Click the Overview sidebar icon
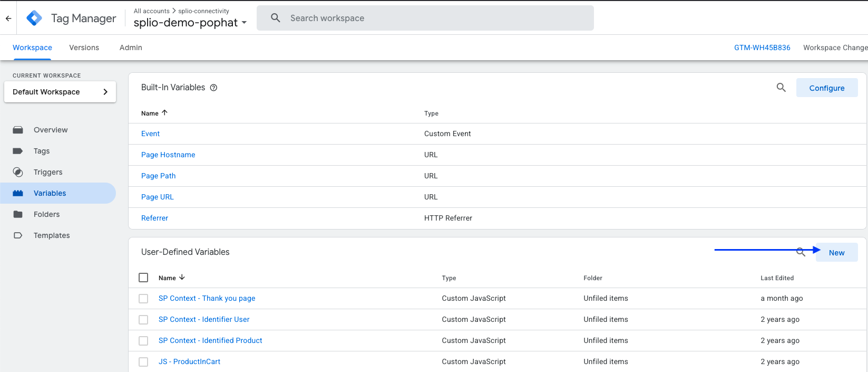Screen dimensions: 868x372 [x=18, y=130]
